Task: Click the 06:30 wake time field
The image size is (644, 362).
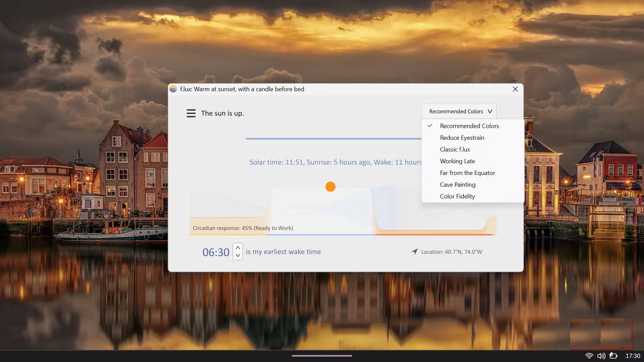Action: coord(215,252)
